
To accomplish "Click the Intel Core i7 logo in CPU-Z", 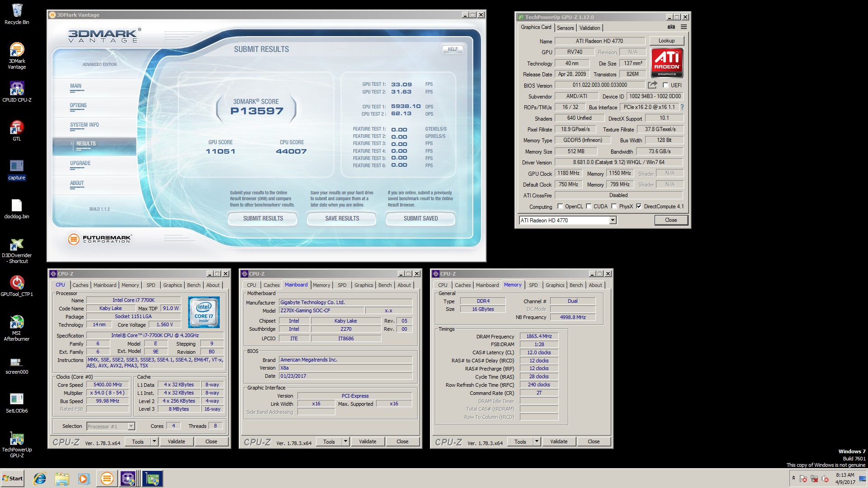I will pos(204,312).
